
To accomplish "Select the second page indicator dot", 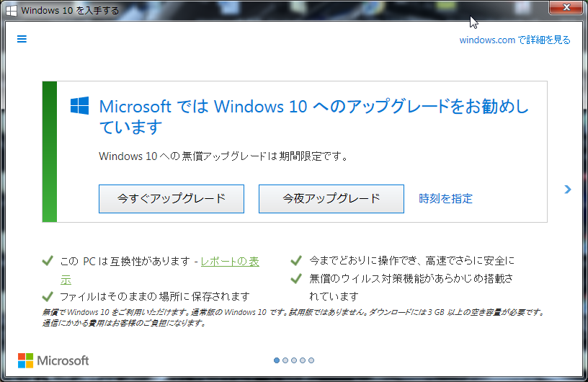I will click(285, 360).
